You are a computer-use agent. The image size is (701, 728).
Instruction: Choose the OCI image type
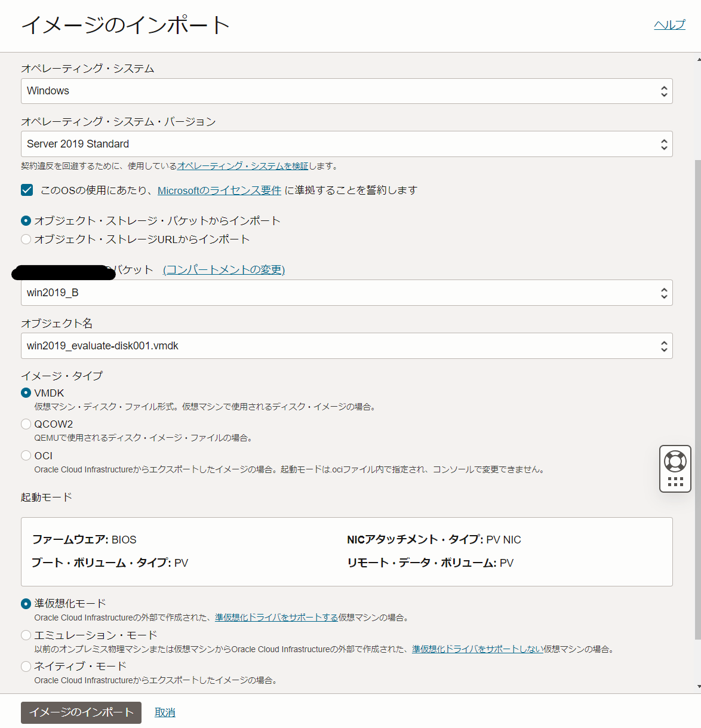pos(26,456)
